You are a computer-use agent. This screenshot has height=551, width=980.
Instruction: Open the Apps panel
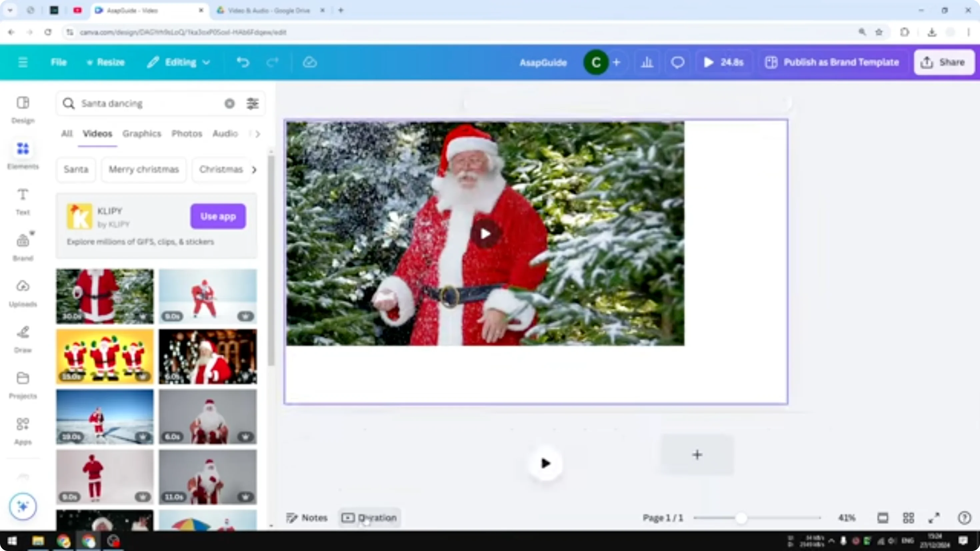23,430
